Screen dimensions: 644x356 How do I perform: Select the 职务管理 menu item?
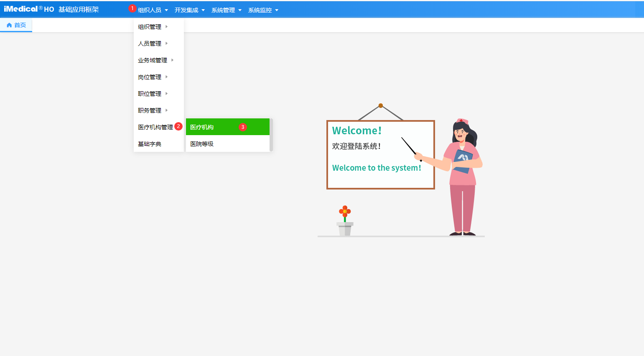[x=150, y=110]
